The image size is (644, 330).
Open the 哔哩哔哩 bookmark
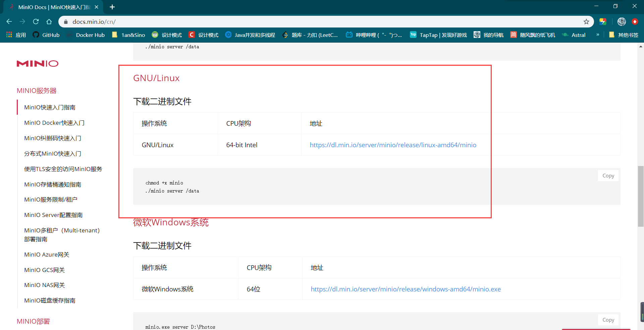point(373,35)
